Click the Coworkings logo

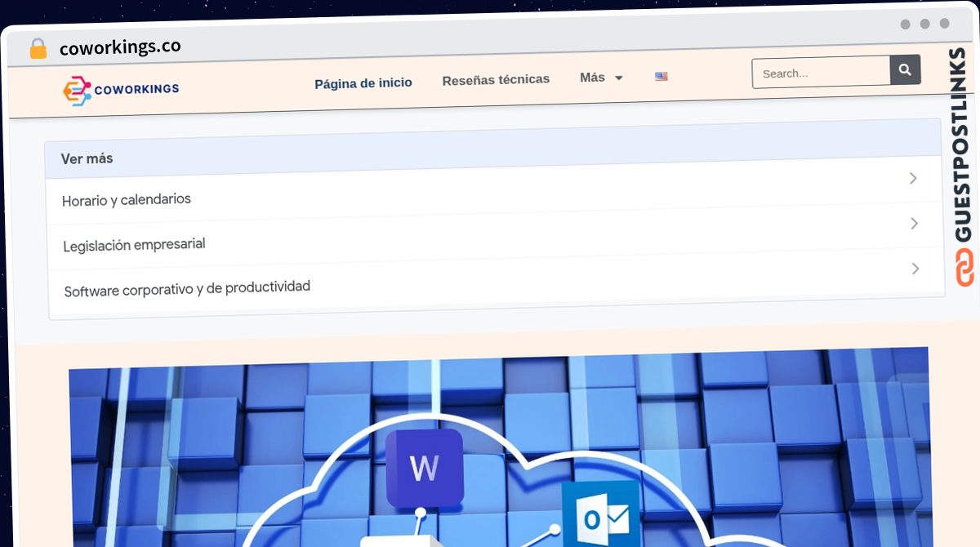[122, 90]
